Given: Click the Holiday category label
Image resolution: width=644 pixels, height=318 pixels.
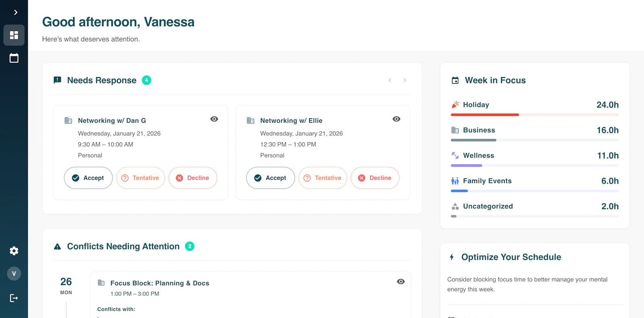Looking at the screenshot, I should (476, 105).
